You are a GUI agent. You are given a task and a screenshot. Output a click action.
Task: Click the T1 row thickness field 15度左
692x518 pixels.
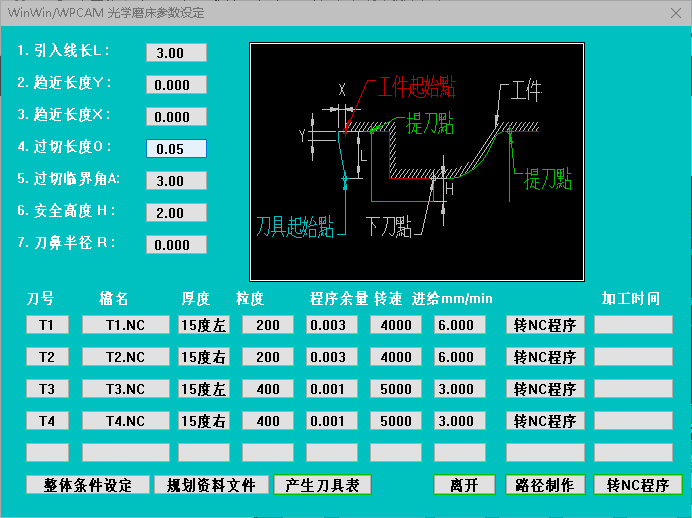click(204, 325)
